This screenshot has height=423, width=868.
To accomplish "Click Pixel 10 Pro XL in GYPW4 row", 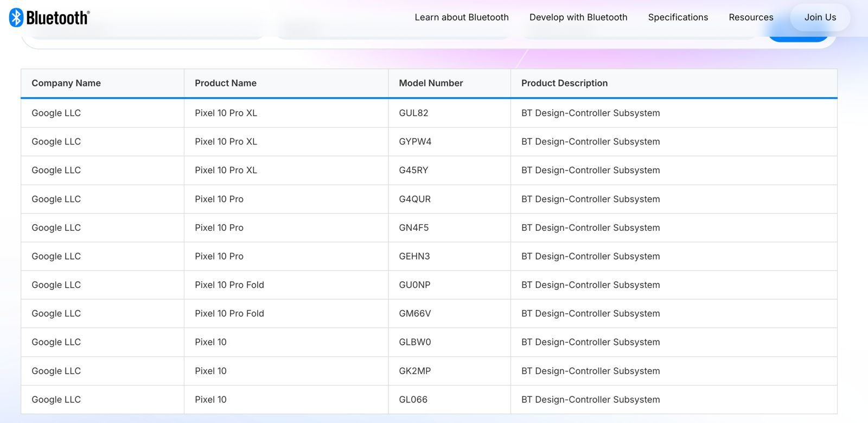I will [x=226, y=142].
